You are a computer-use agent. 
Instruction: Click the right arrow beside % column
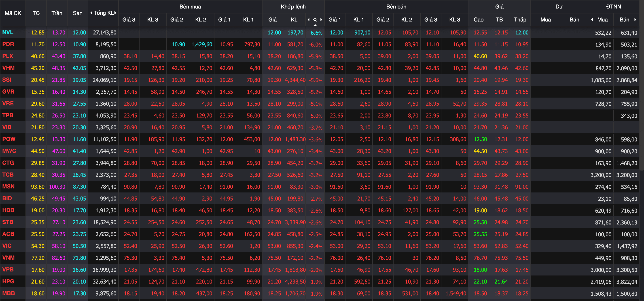(321, 19)
